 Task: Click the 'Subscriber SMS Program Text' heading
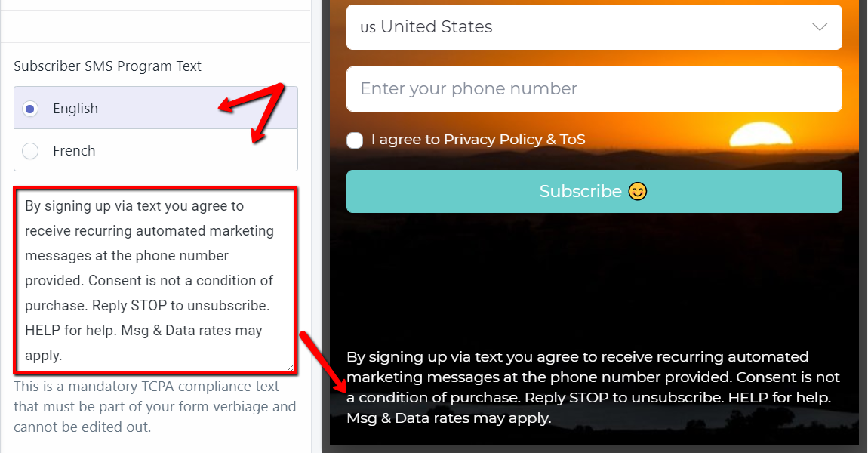tap(107, 66)
